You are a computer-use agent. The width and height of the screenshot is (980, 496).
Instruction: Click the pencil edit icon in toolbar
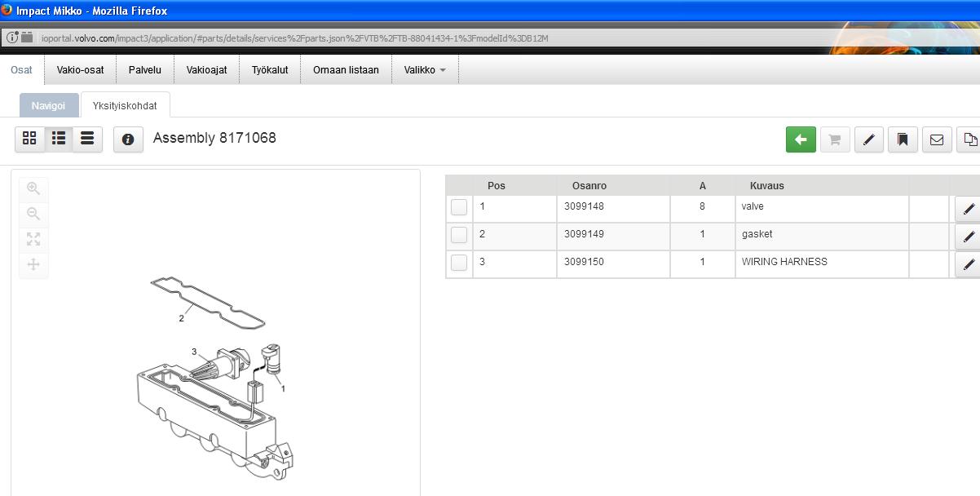tap(868, 139)
